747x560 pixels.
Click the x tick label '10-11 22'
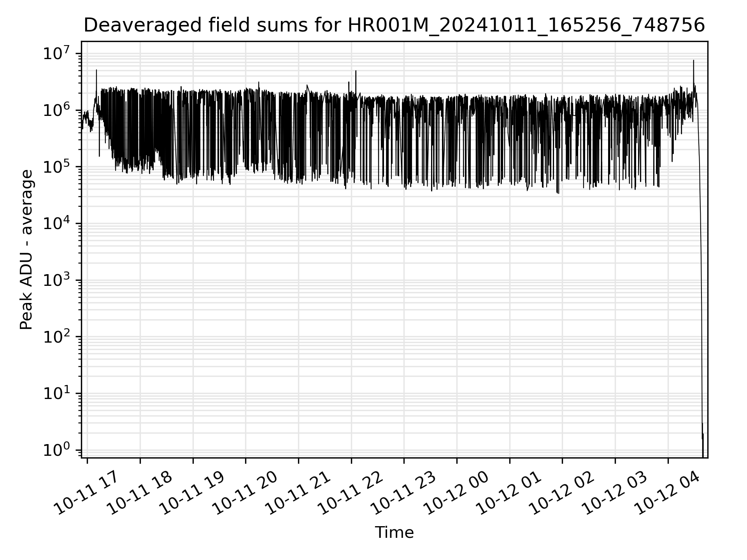350,493
